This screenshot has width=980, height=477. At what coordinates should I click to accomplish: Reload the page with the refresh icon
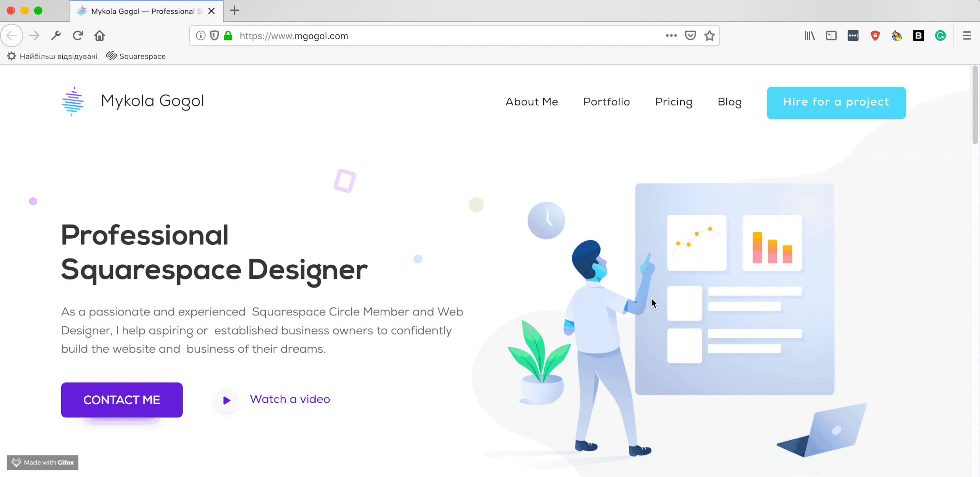pos(78,36)
